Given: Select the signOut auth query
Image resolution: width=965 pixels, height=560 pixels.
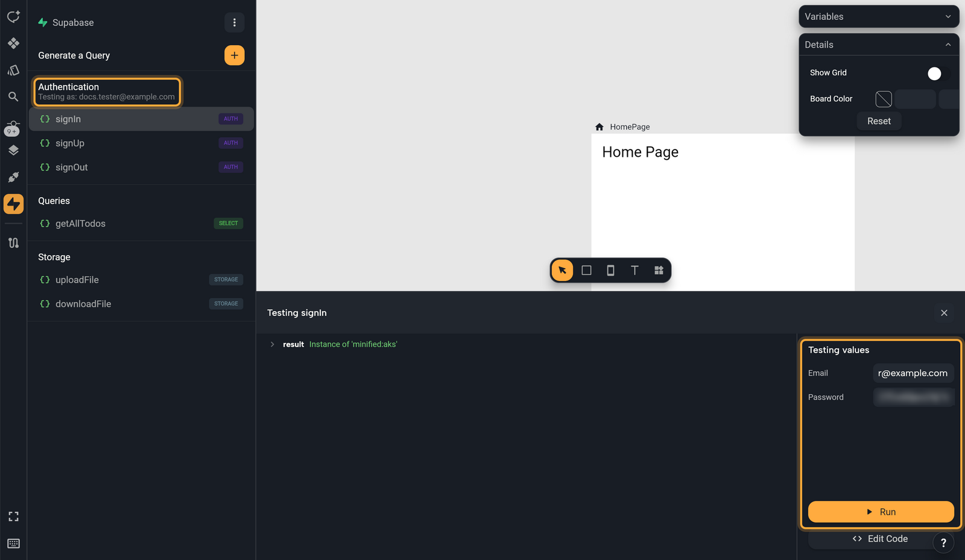Looking at the screenshot, I should [x=141, y=168].
